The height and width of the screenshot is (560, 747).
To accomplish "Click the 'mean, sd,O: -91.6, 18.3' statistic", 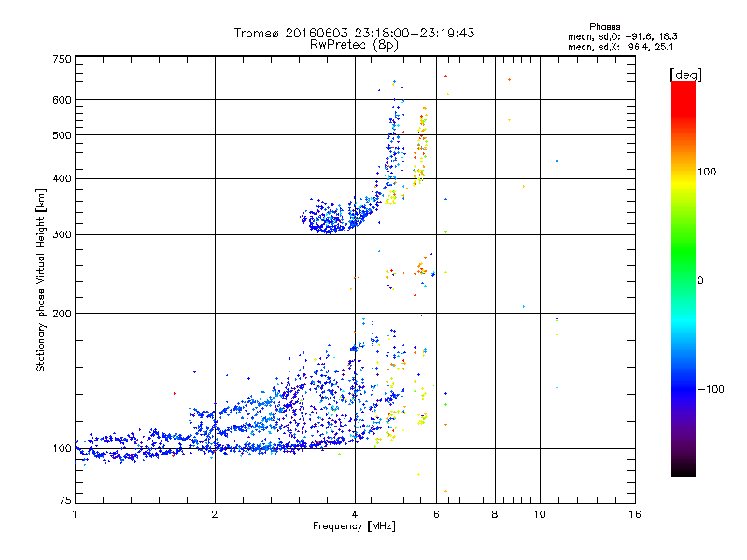I will click(x=622, y=36).
